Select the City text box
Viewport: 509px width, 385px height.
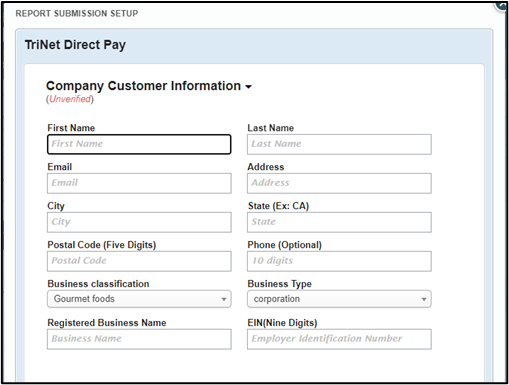click(x=139, y=222)
